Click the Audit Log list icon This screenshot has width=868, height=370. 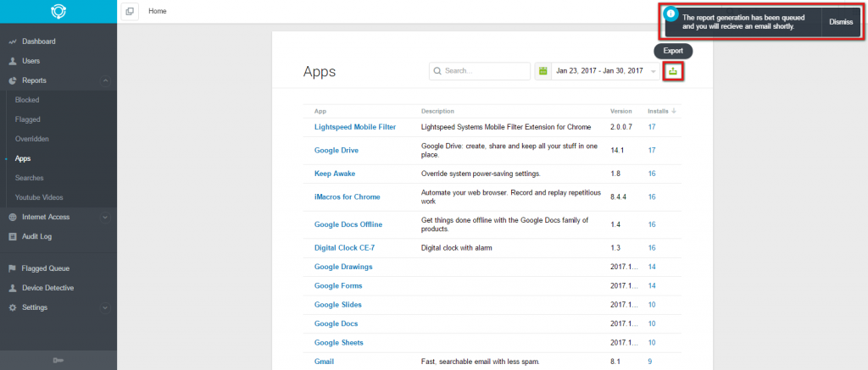pos(13,237)
